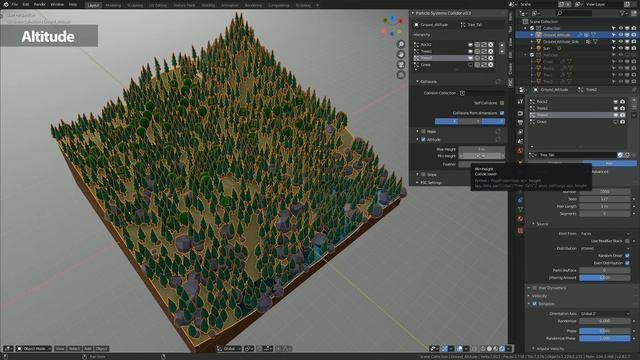Adjust the Max Height field

pos(482,149)
